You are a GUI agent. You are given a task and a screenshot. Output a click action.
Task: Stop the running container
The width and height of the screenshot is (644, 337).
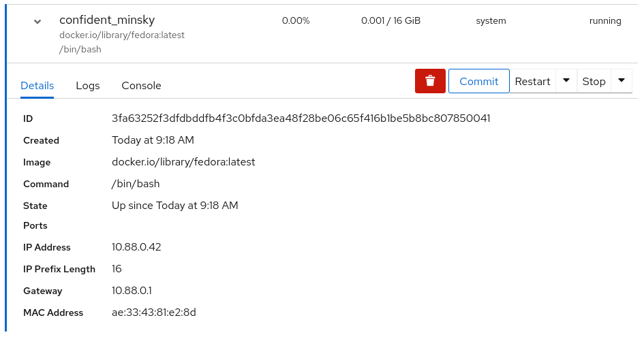[594, 81]
